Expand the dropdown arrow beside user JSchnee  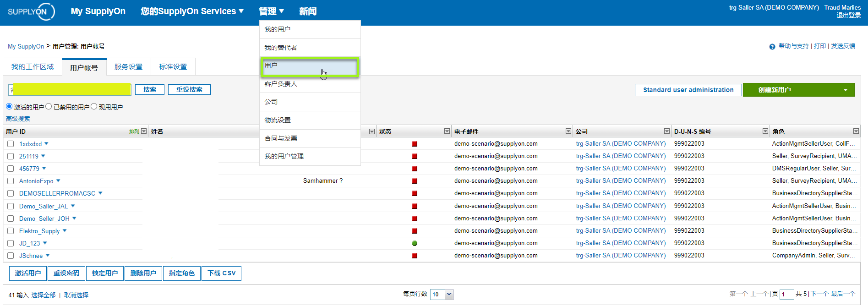(x=48, y=255)
